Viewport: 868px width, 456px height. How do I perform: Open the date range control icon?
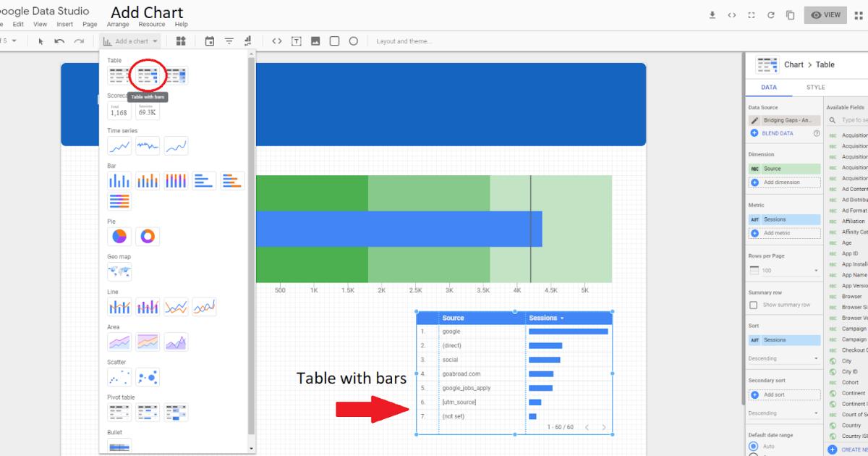pyautogui.click(x=208, y=41)
